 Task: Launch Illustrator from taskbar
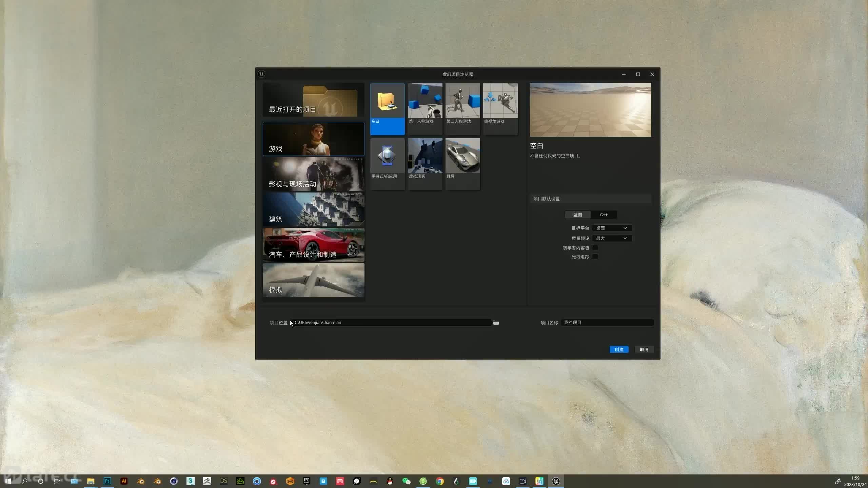coord(124,481)
